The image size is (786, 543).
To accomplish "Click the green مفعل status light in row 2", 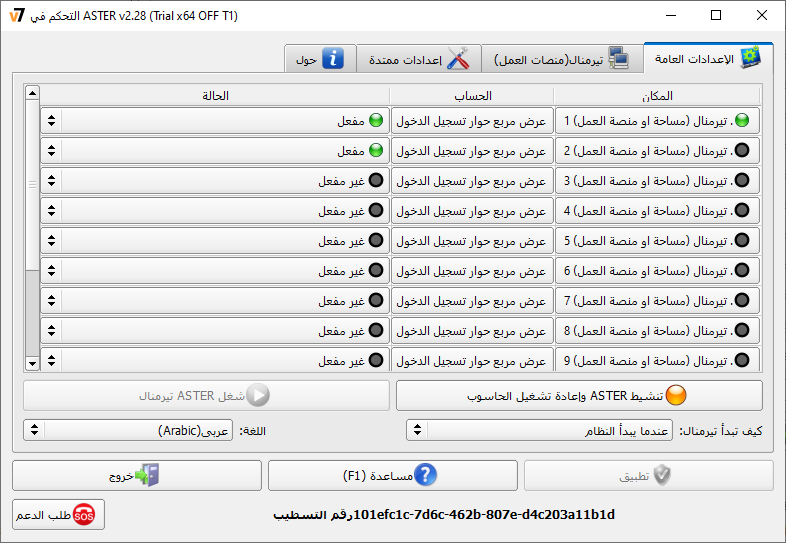I will pyautogui.click(x=376, y=150).
